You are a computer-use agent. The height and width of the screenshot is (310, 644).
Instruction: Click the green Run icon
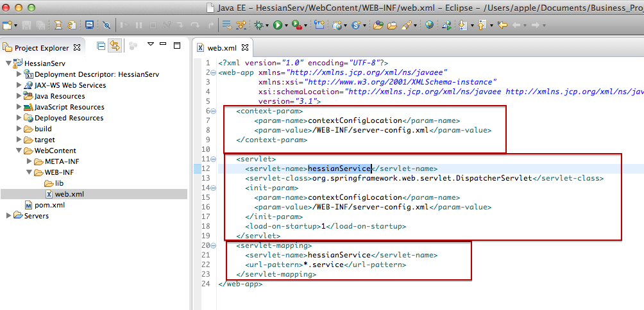pyautogui.click(x=278, y=25)
